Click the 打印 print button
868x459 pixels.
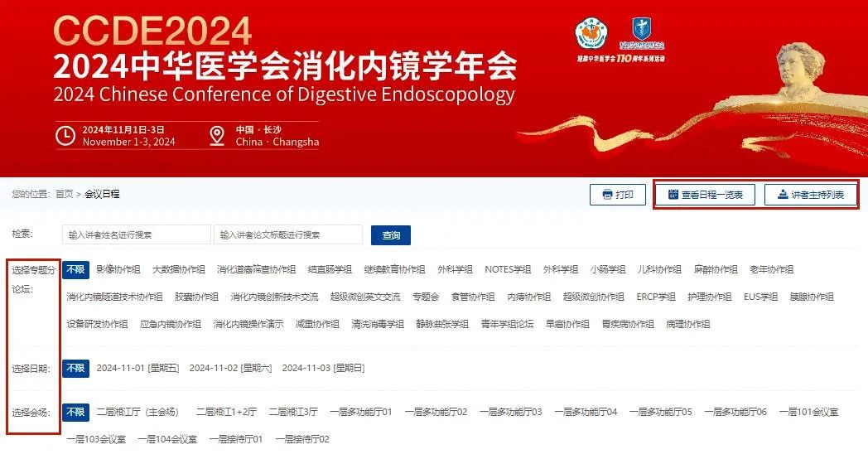617,195
